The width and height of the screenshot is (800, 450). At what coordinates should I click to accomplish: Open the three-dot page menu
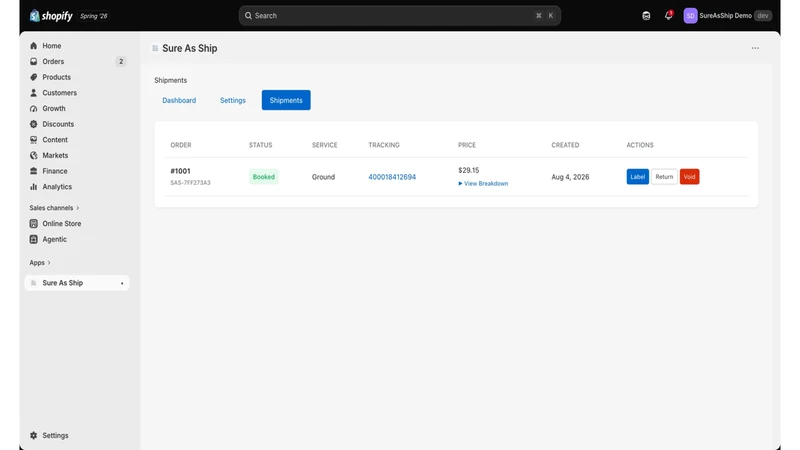(755, 48)
